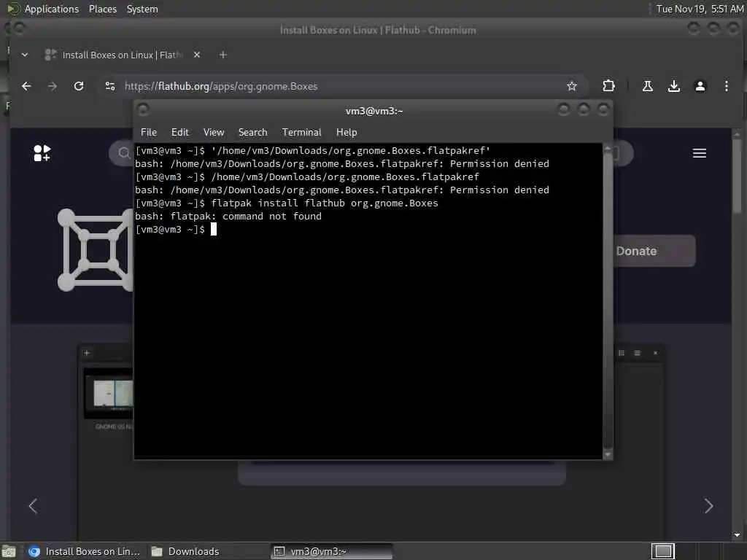The image size is (747, 560).
Task: Open Chromium extensions puzzle icon
Action: click(x=608, y=86)
